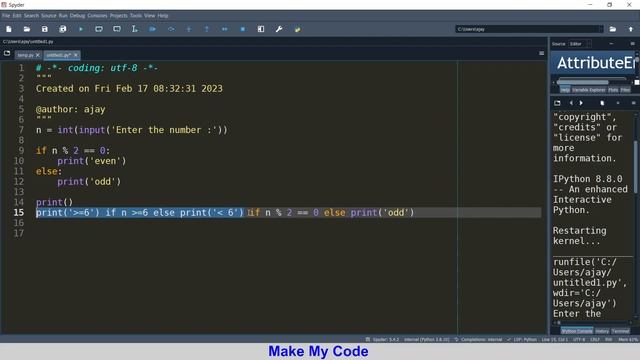Image resolution: width=640 pixels, height=360 pixels.
Task: Click line 7 with the int(input(...)) statement
Action: click(x=131, y=130)
